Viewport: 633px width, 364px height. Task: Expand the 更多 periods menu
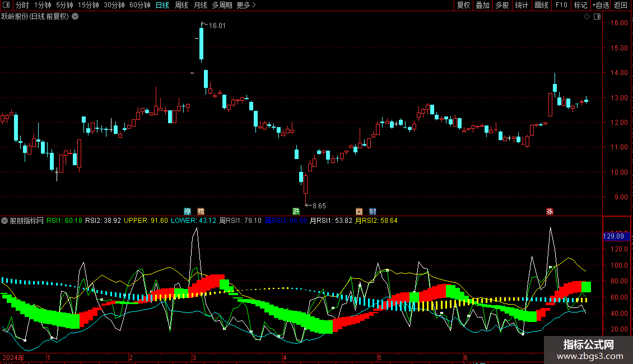pos(246,5)
